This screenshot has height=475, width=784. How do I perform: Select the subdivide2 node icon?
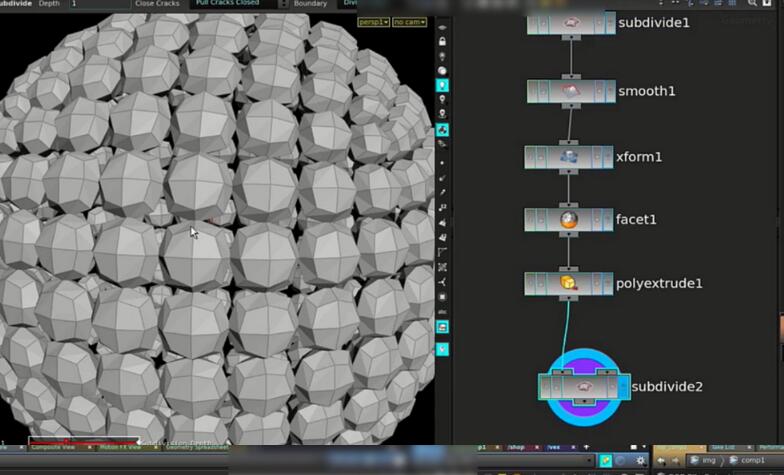point(584,386)
